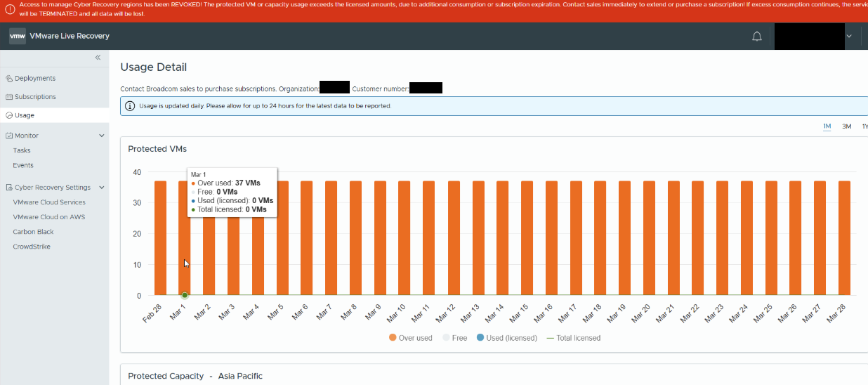
Task: Click the Subscriptions icon in sidebar
Action: click(x=9, y=97)
